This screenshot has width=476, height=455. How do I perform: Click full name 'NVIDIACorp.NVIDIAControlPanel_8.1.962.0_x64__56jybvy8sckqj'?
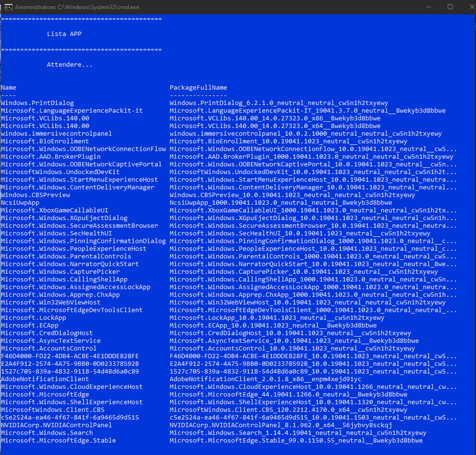pyautogui.click(x=280, y=425)
